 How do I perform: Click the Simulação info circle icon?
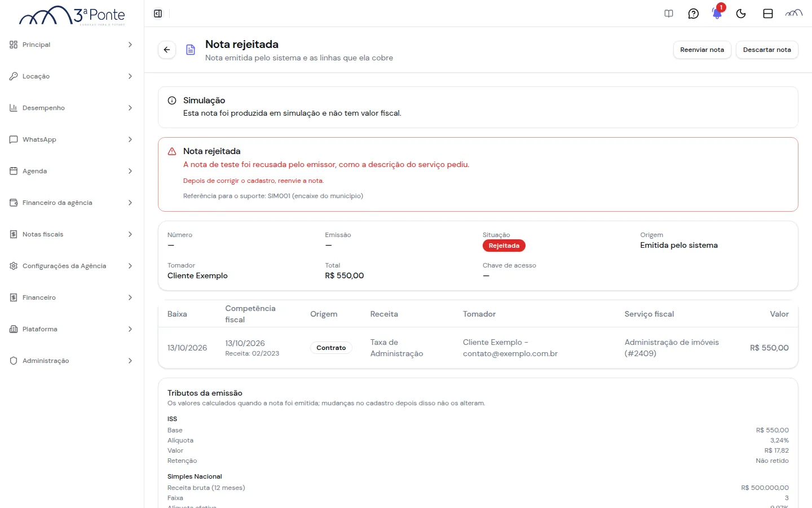click(x=172, y=100)
